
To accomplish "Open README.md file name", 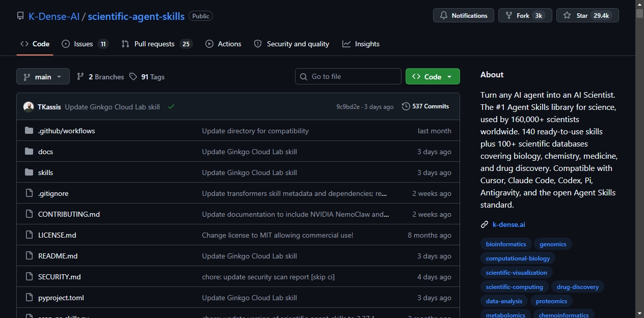I will pyautogui.click(x=58, y=256).
